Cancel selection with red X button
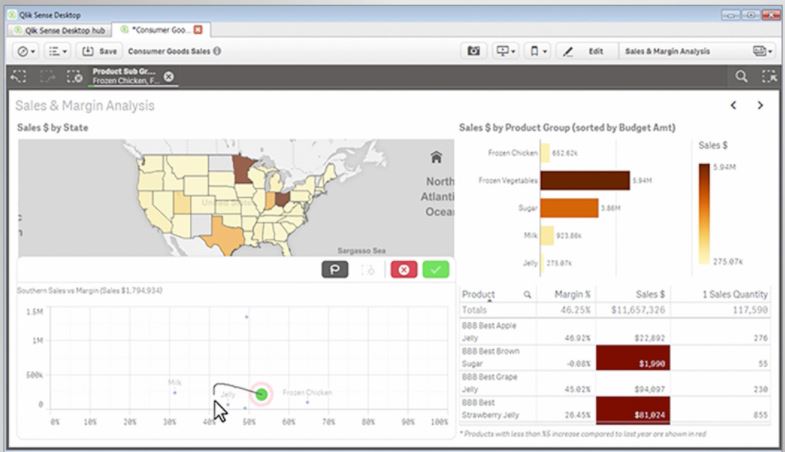Screen dimensions: 785x452 point(403,270)
